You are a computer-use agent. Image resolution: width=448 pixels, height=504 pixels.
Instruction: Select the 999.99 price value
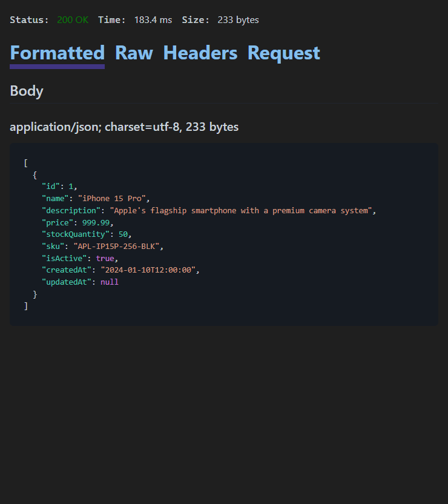click(x=97, y=222)
